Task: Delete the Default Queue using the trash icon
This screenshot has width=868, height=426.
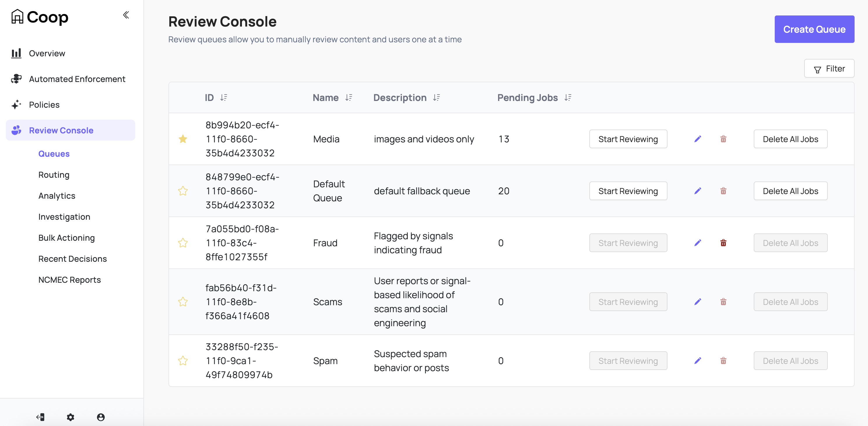Action: tap(723, 191)
